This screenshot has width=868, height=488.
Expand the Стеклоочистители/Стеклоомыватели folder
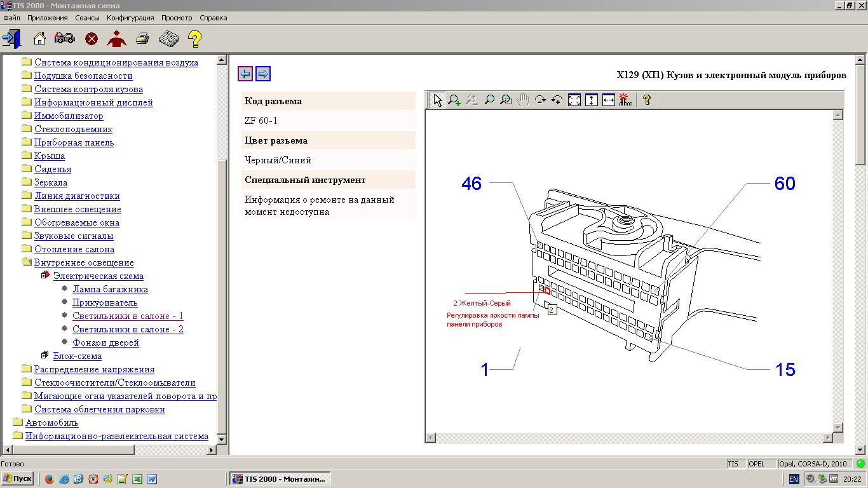[26, 383]
